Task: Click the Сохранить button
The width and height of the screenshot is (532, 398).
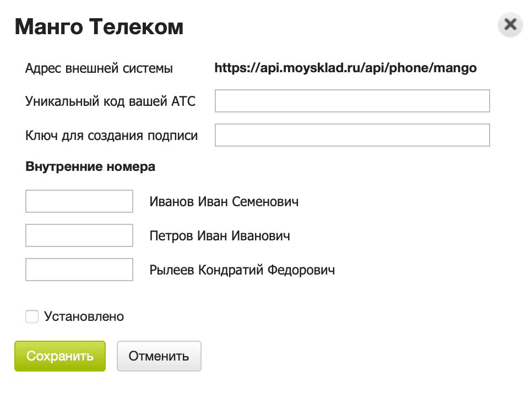Action: tap(59, 356)
